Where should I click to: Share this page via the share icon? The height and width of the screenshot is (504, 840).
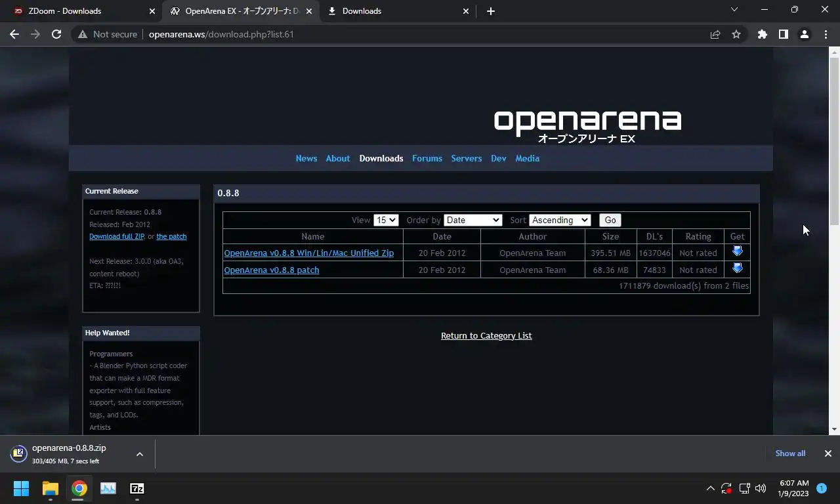point(715,34)
